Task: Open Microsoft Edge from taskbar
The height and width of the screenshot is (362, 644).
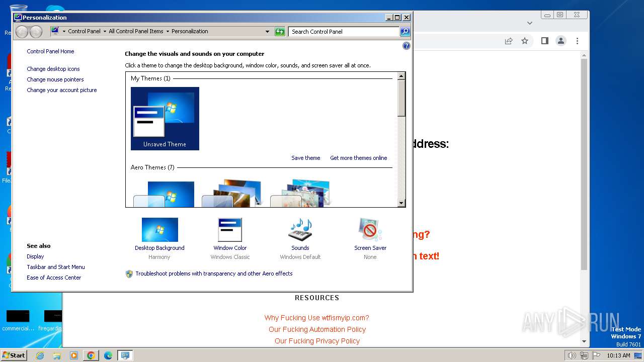Action: (x=108, y=355)
